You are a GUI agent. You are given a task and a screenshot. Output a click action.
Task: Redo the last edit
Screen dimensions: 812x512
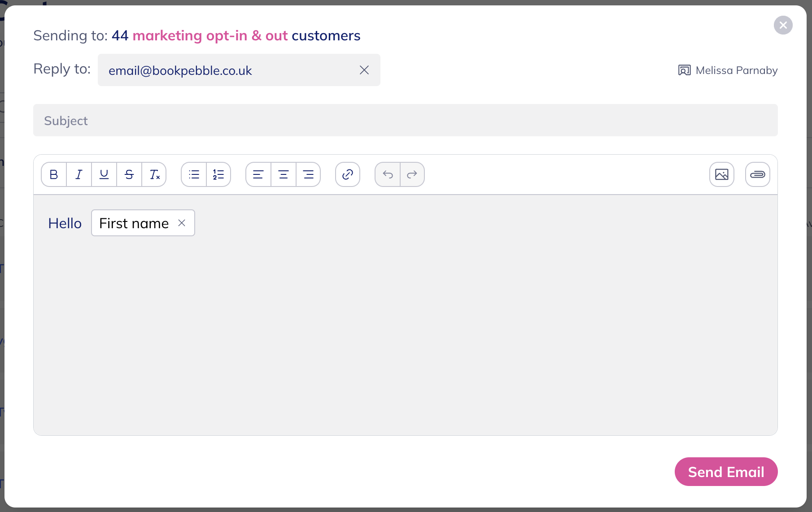coord(412,174)
